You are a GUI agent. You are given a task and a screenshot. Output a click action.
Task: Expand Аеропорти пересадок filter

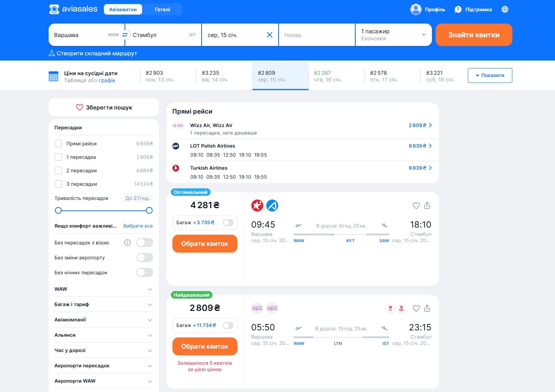coord(104,366)
